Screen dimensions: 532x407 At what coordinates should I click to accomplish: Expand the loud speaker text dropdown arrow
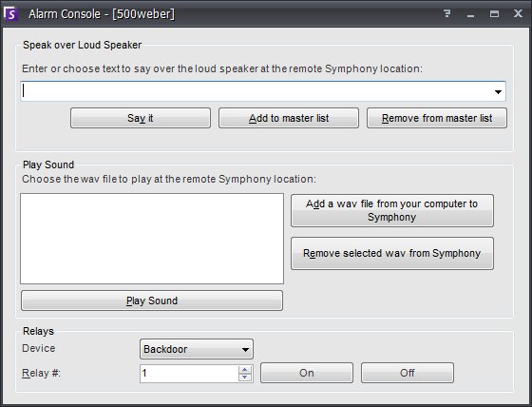[x=498, y=91]
